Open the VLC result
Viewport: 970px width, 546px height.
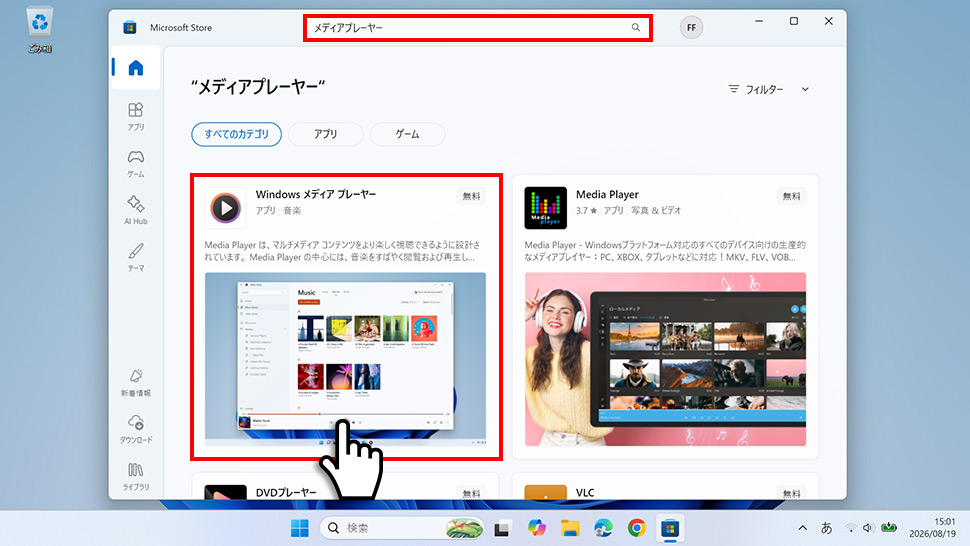[x=585, y=493]
